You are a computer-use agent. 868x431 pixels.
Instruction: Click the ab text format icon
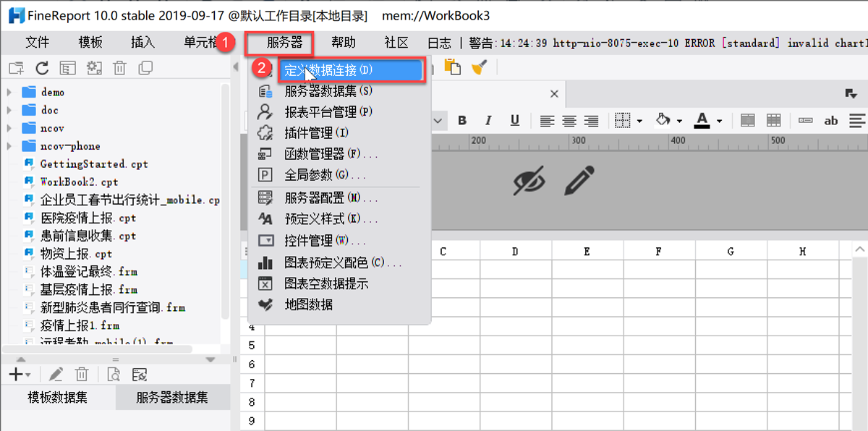point(831,121)
